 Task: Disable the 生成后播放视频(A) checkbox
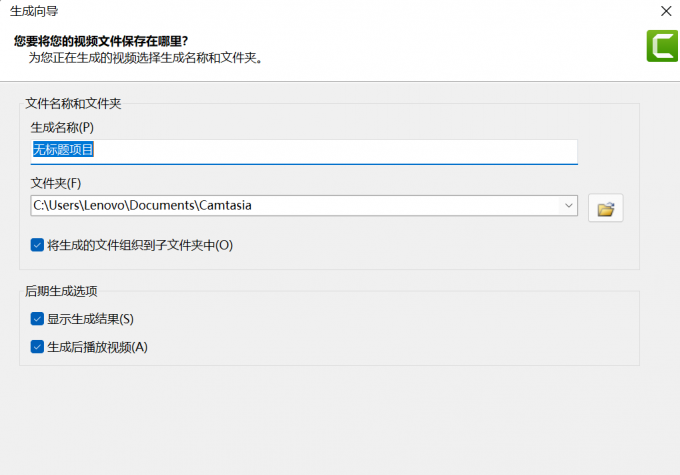pyautogui.click(x=38, y=347)
